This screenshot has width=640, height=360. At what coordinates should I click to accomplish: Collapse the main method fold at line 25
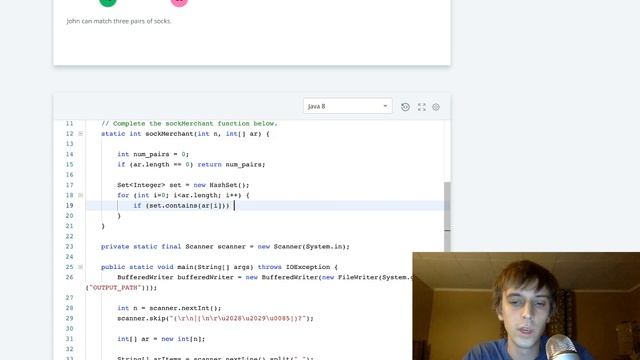click(x=80, y=267)
